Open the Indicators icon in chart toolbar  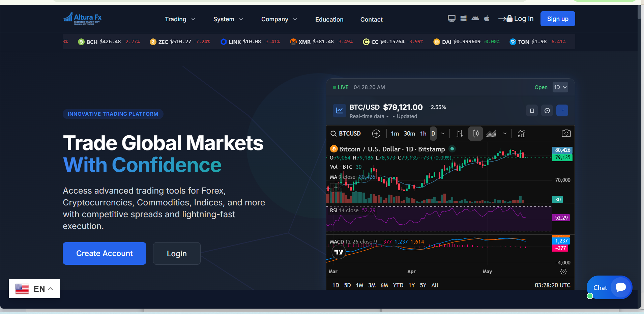tap(522, 134)
